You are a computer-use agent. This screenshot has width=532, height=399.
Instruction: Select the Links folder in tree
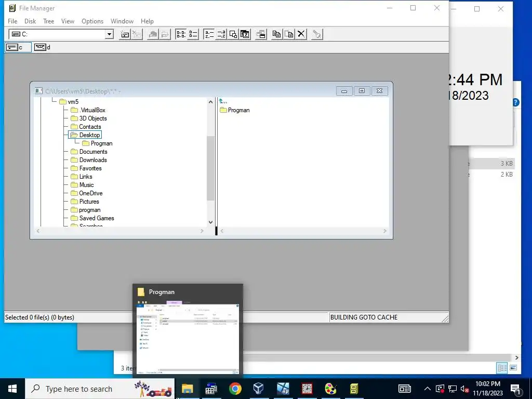(x=82, y=177)
